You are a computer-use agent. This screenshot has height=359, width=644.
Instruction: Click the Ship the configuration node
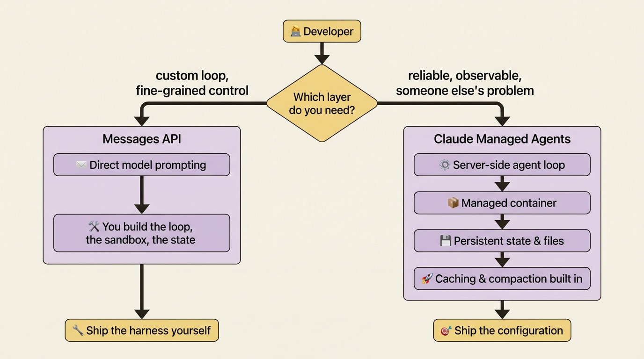[x=502, y=330]
